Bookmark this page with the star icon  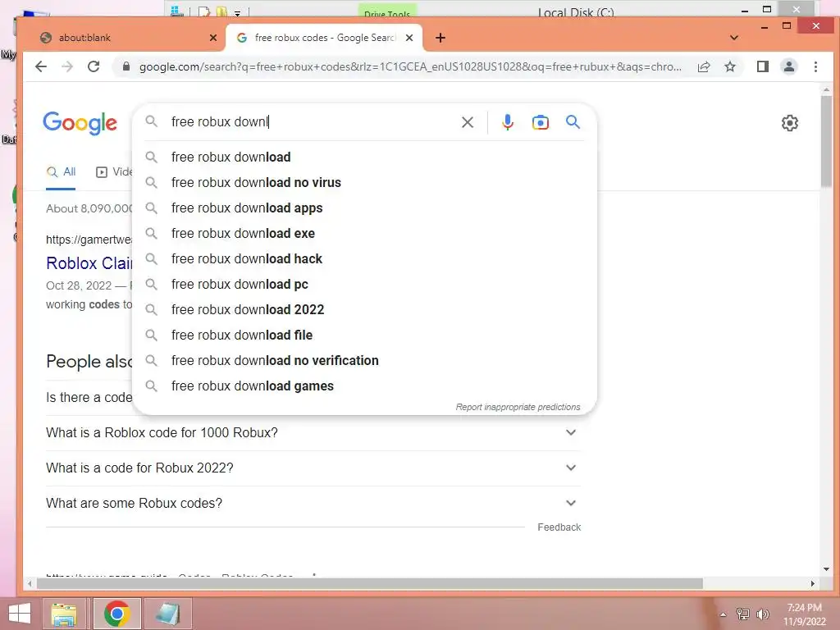pos(729,66)
